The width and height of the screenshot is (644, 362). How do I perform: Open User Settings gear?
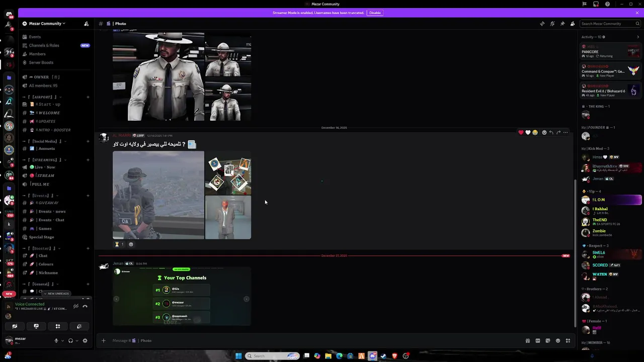tap(85, 340)
